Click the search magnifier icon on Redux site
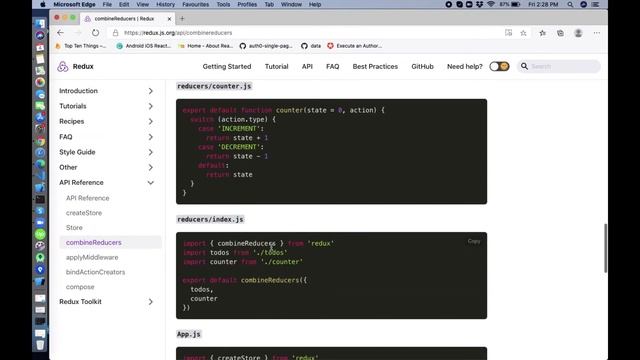640x360 pixels. (x=524, y=66)
